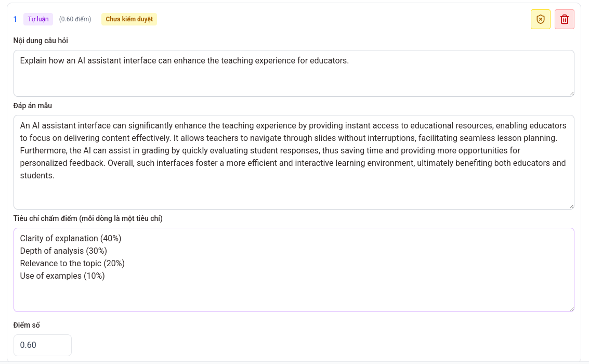Click the "Use of examples (10%)" line
This screenshot has height=364, width=589.
62,276
